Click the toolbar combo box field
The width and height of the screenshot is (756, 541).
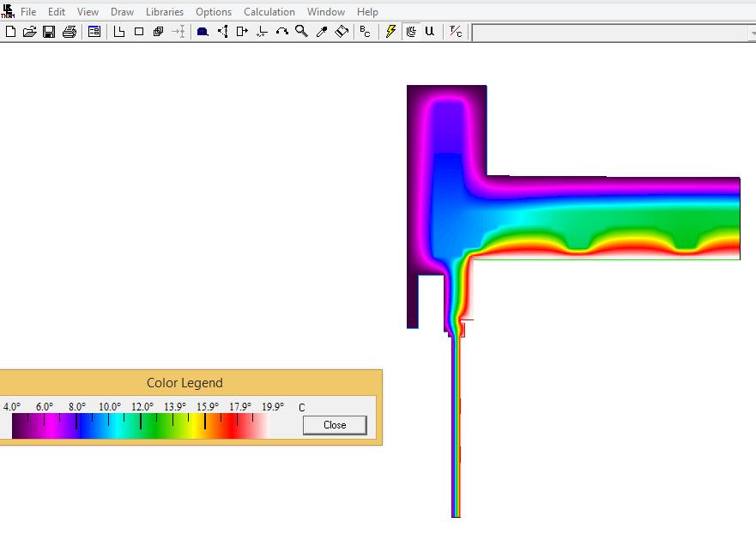tap(614, 33)
